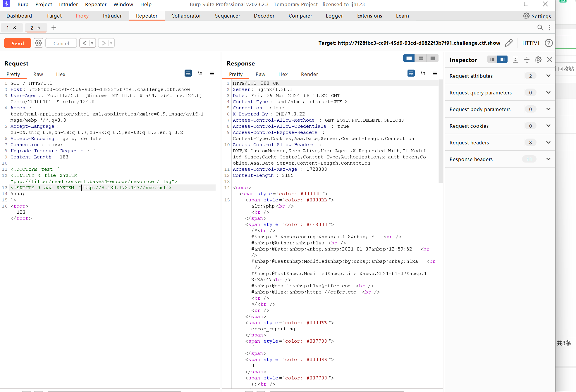Click the Repeater search magnifier icon
Image resolution: width=576 pixels, height=392 pixels.
pos(540,27)
